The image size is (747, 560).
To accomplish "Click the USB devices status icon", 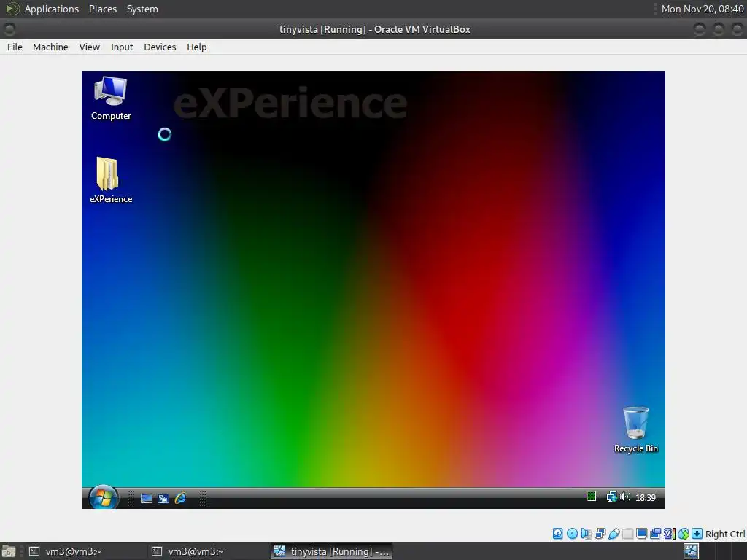I will tap(614, 534).
